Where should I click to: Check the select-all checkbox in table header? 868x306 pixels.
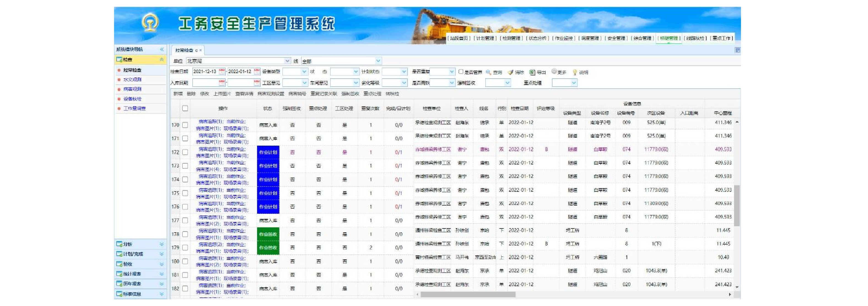pos(185,108)
